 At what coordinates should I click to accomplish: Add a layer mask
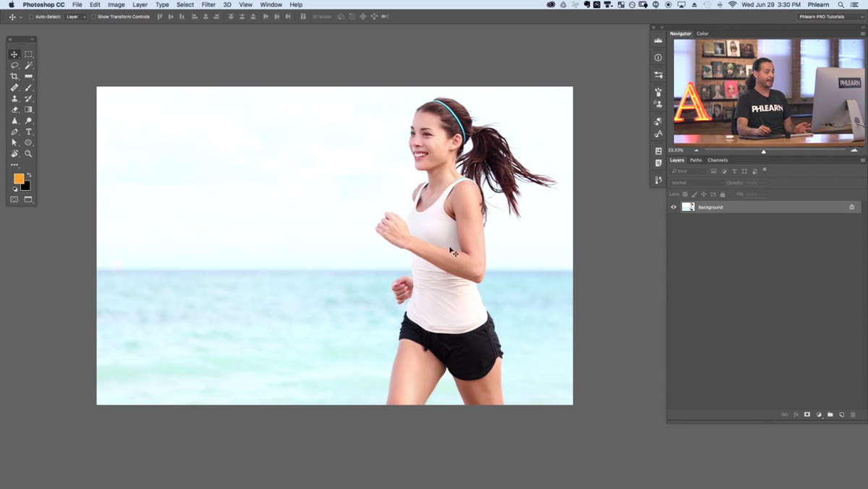point(807,414)
